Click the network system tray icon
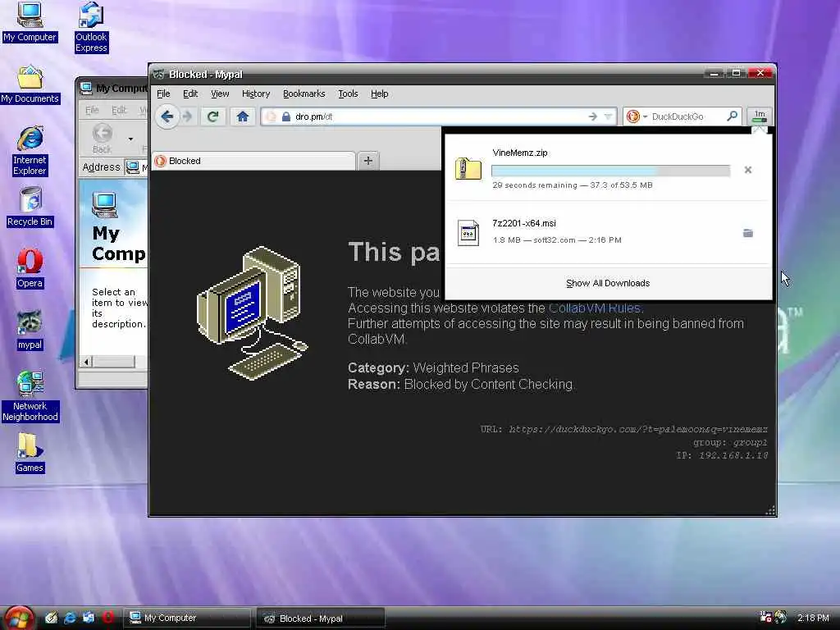 click(x=765, y=617)
